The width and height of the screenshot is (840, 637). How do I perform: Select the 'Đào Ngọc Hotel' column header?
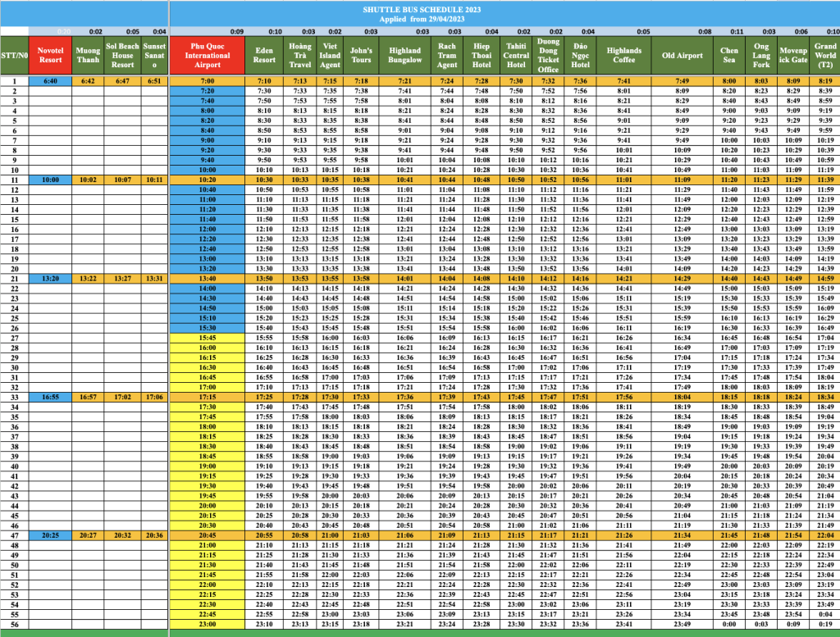580,56
